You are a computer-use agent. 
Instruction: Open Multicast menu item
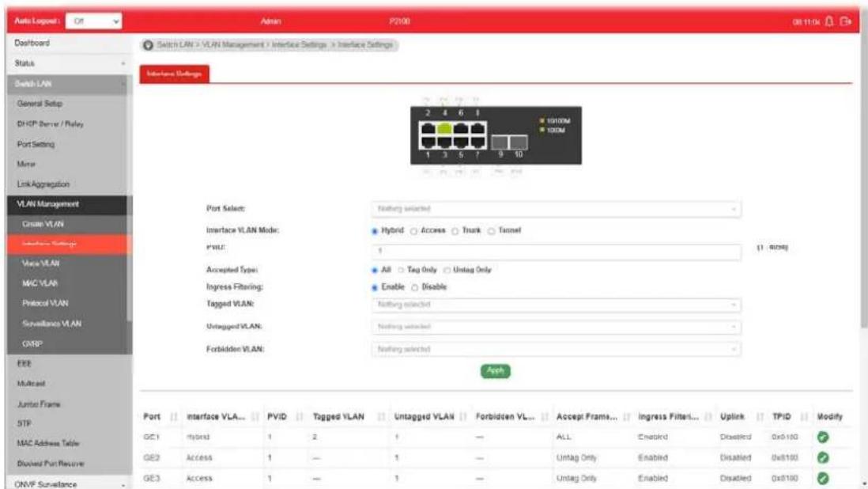32,384
